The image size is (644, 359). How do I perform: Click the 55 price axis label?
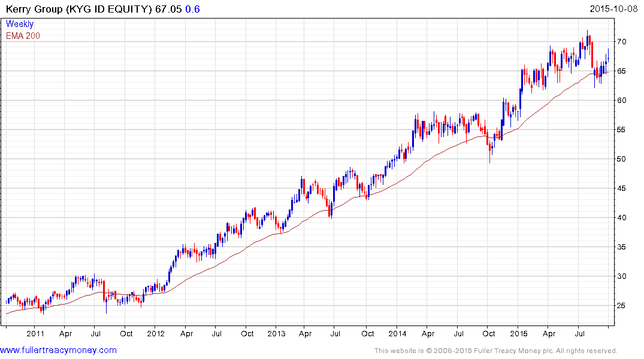tap(621, 130)
